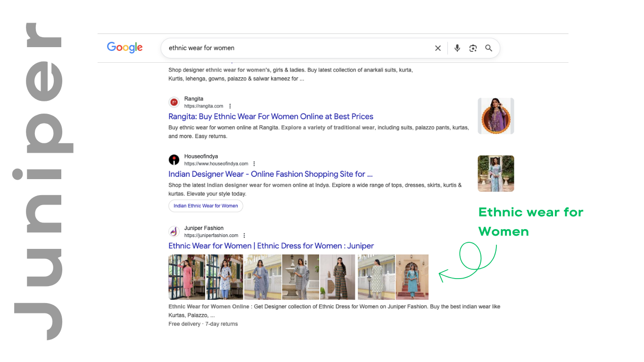Open more options beside houseofindya.com URL
644x362 pixels.
click(x=254, y=164)
